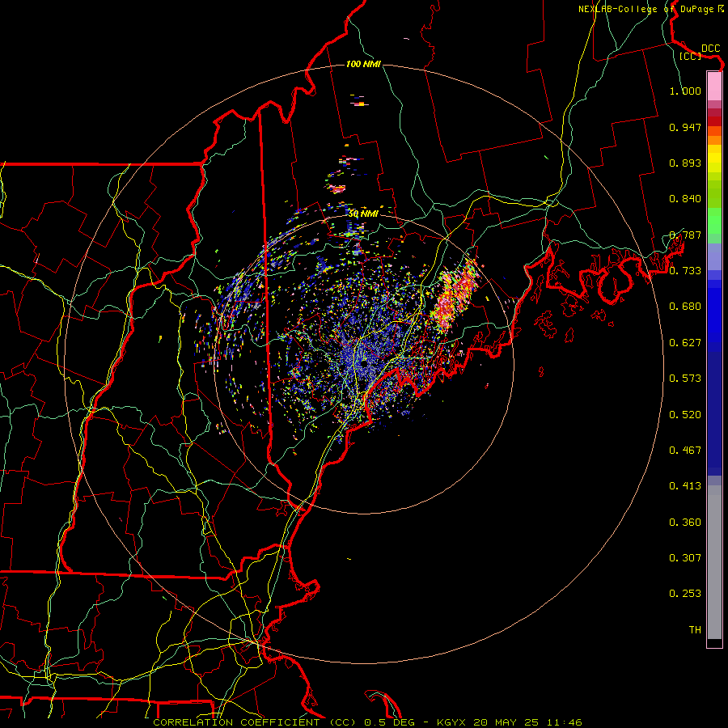The width and height of the screenshot is (728, 728).
Task: Select the 0.733 scale value
Action: point(685,271)
